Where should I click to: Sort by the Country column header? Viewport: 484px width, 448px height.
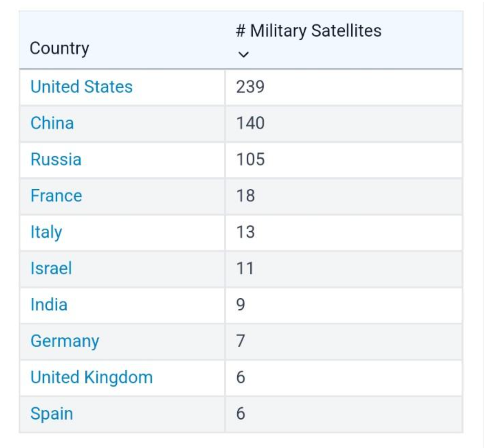coord(59,48)
